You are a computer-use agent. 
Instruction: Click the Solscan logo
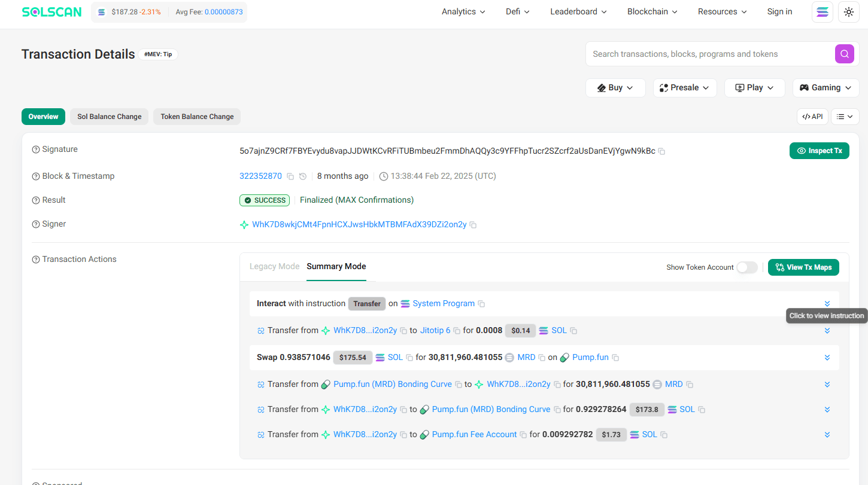point(51,11)
